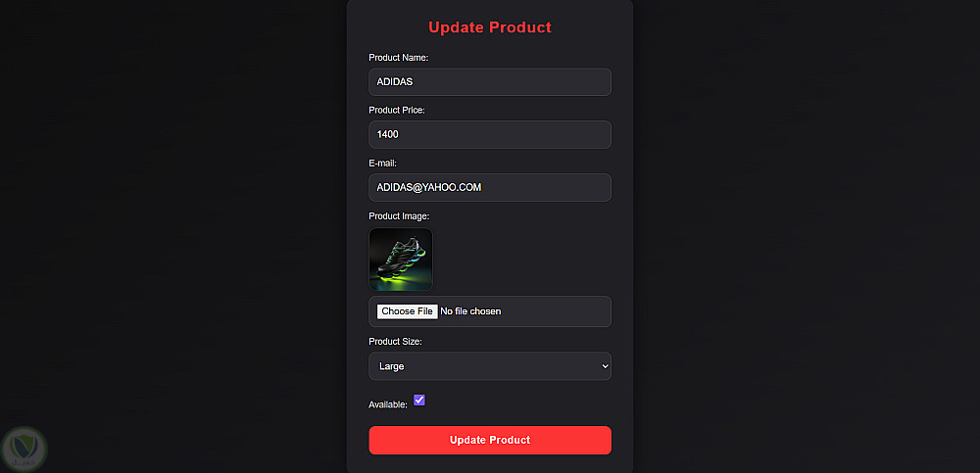
Task: Click the E-mail label
Action: click(x=382, y=163)
